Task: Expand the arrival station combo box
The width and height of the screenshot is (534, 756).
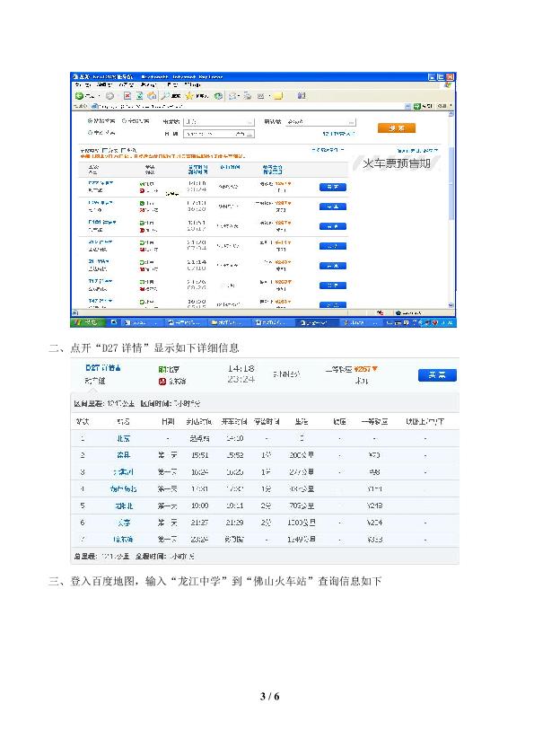Action: (320, 122)
